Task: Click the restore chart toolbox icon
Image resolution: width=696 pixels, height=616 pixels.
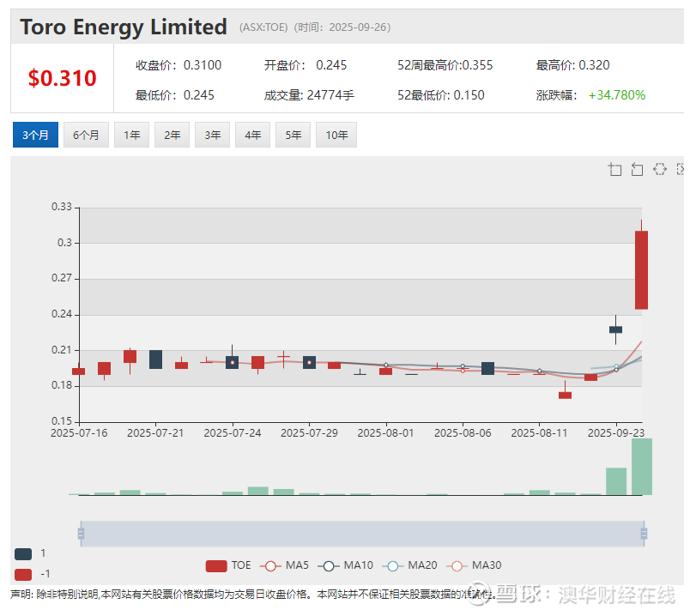Action: pos(660,169)
